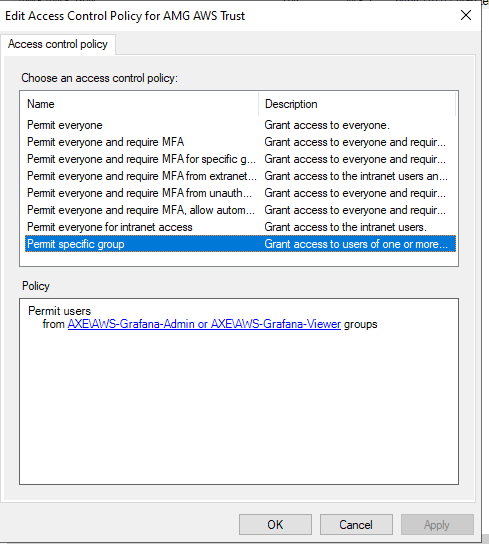Select the Permit everyone policy
The width and height of the screenshot is (489, 544).
tap(240, 125)
